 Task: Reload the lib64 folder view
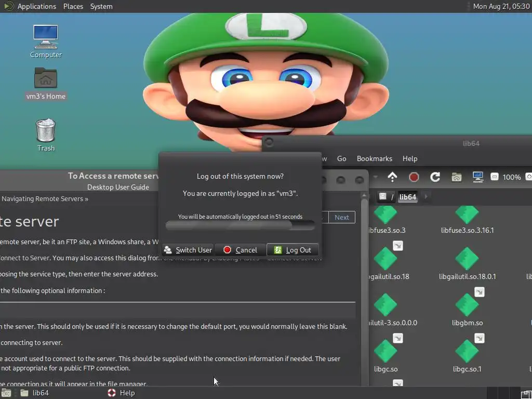435,177
